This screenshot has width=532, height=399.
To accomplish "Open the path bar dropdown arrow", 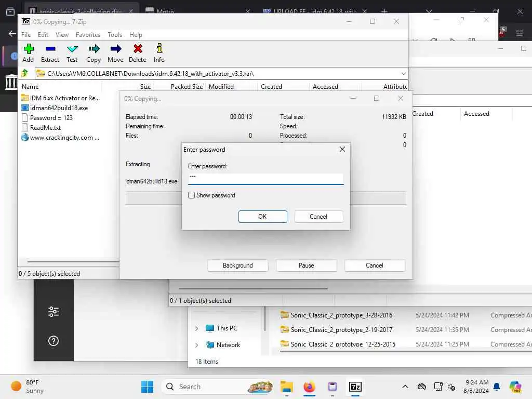I will (x=403, y=73).
